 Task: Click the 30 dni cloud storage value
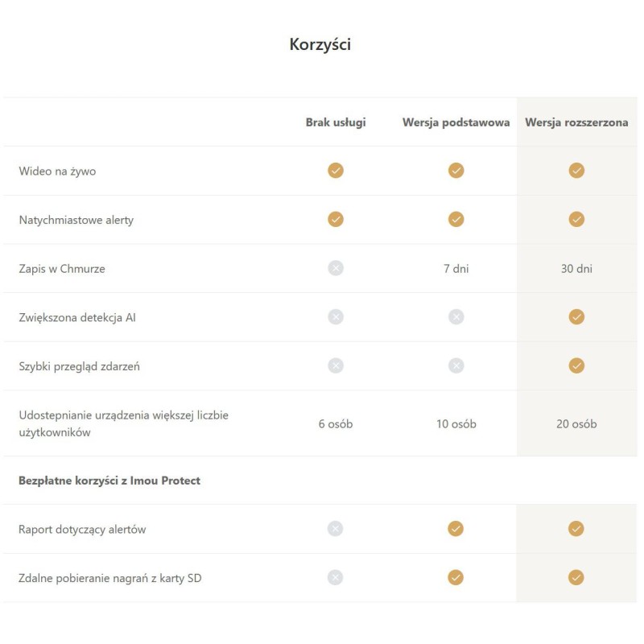coord(576,269)
